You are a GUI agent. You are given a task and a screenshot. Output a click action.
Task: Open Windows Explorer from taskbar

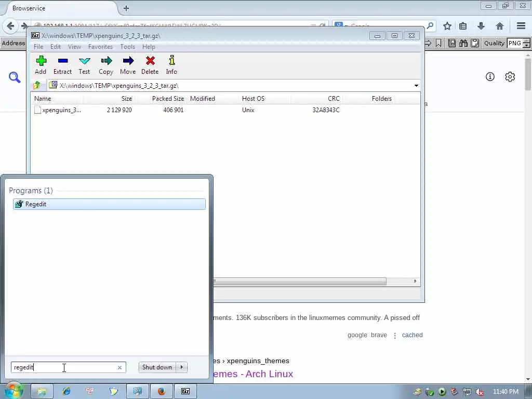pos(42,392)
